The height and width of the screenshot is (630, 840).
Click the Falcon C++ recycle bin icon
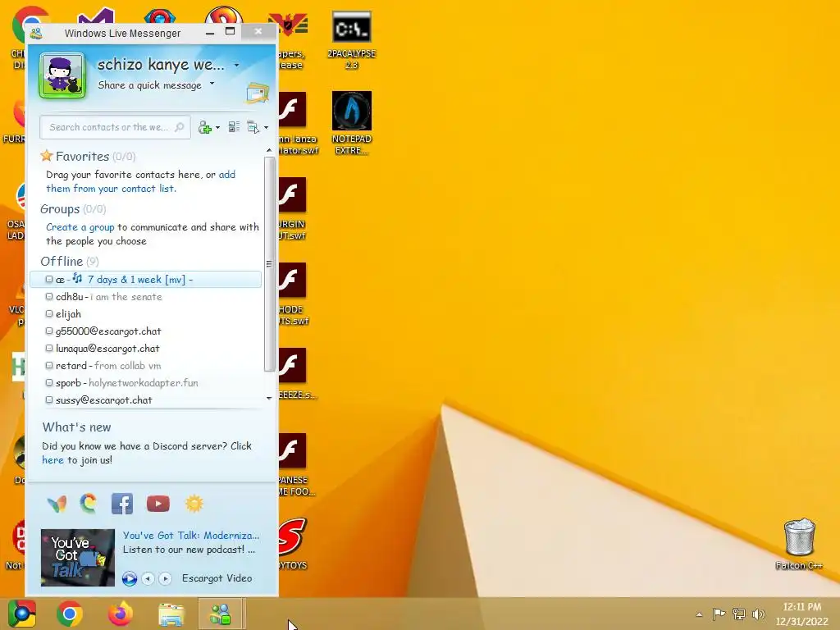point(799,544)
